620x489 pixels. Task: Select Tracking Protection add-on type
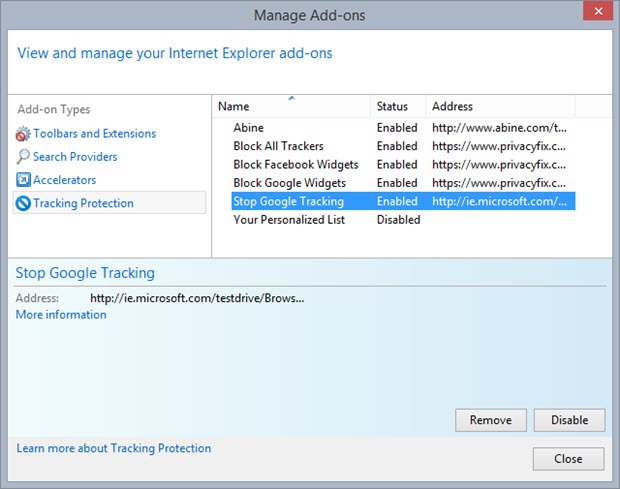(x=110, y=203)
